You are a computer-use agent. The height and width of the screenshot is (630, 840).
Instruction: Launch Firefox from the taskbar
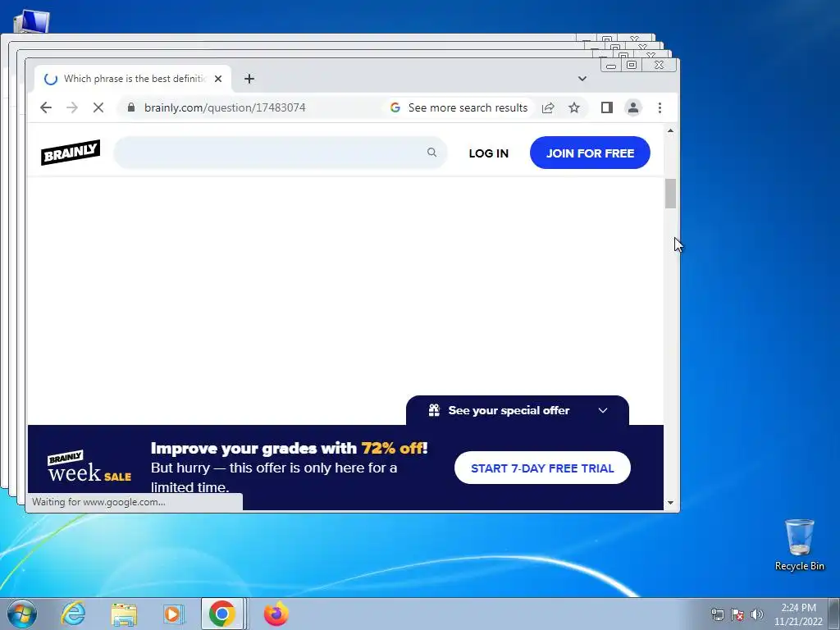pos(276,614)
